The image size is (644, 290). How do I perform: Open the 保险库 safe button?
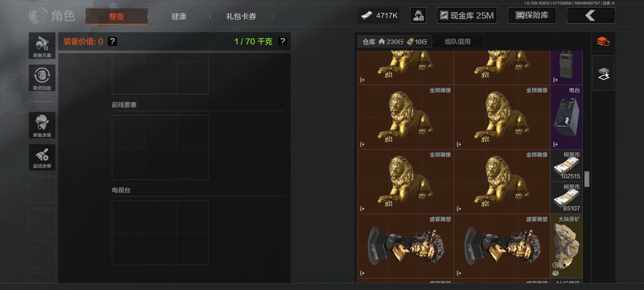tap(532, 15)
